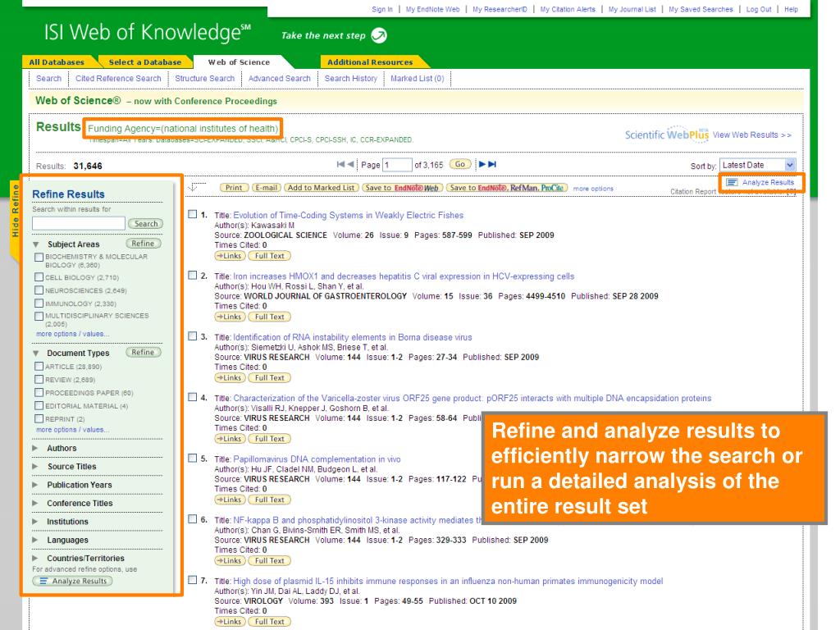Viewport: 840px width, 630px height.
Task: Click the Log Out link
Action: pos(759,9)
